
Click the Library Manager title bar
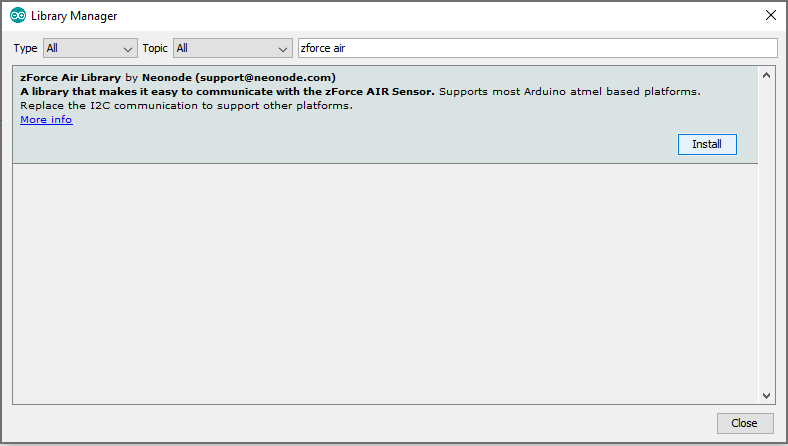(x=400, y=15)
